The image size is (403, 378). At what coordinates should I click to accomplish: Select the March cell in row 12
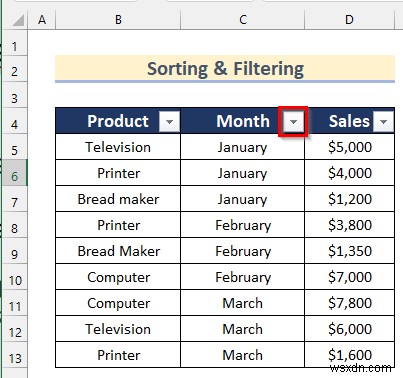pos(243,329)
